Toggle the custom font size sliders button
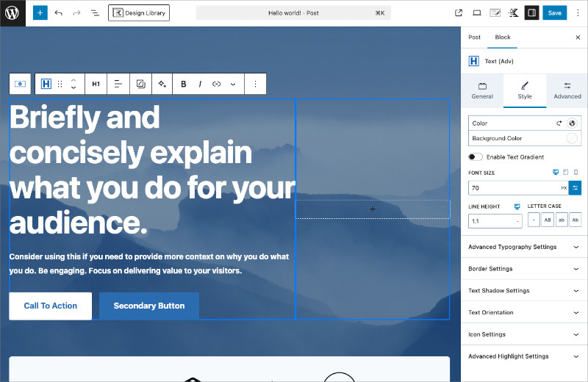The image size is (588, 382). [x=576, y=188]
